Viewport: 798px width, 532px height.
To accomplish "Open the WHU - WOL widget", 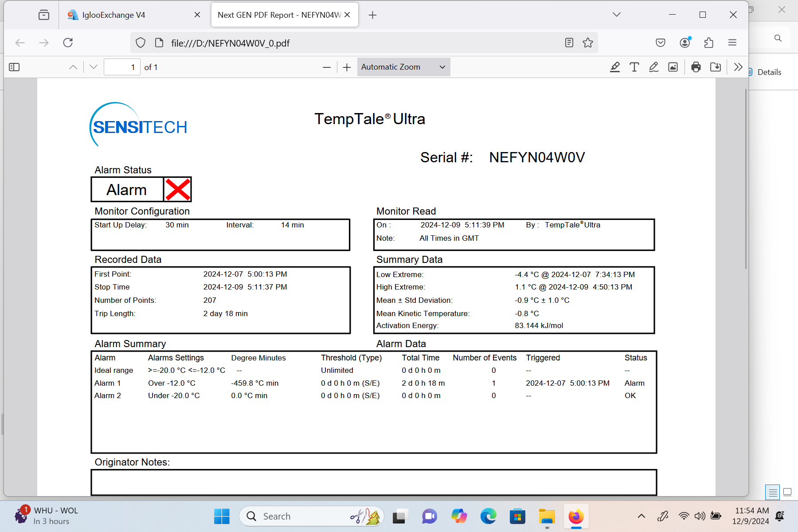I will point(46,516).
